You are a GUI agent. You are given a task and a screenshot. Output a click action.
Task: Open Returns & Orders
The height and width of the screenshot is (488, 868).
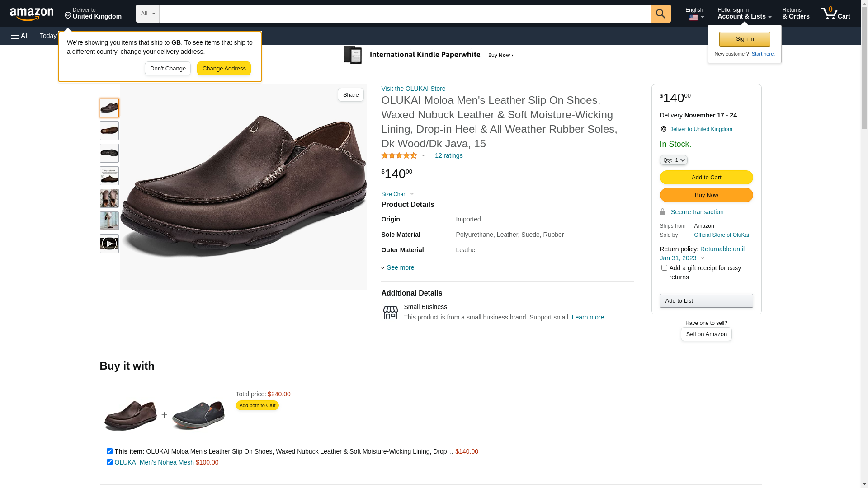point(796,14)
